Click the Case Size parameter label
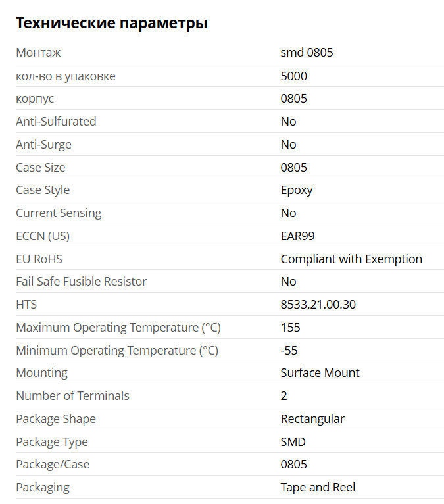 (41, 168)
